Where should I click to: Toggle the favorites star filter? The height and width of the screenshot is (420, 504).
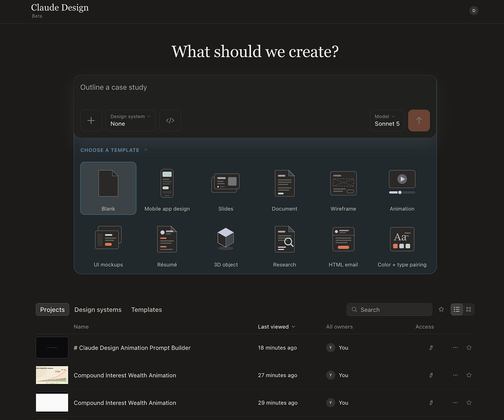click(x=441, y=310)
